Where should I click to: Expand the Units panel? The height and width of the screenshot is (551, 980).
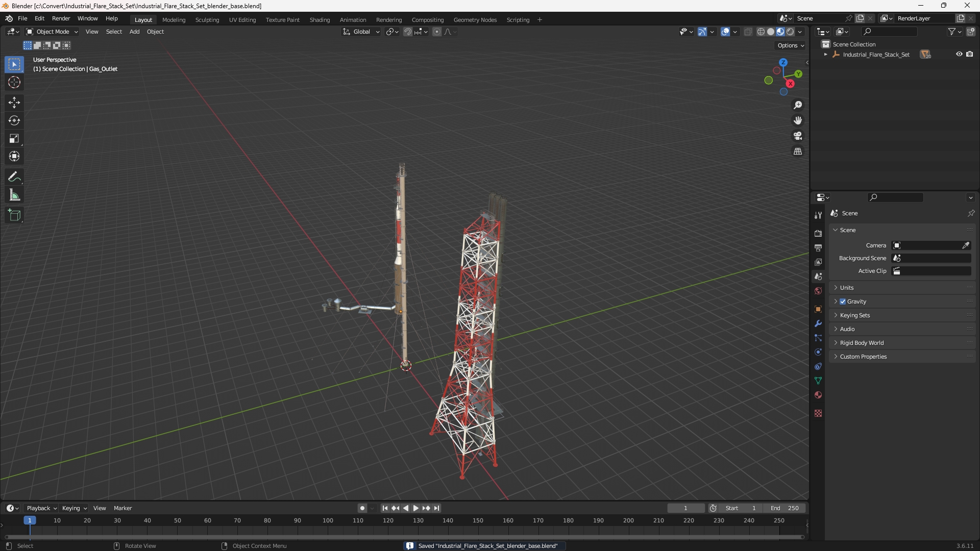[847, 288]
